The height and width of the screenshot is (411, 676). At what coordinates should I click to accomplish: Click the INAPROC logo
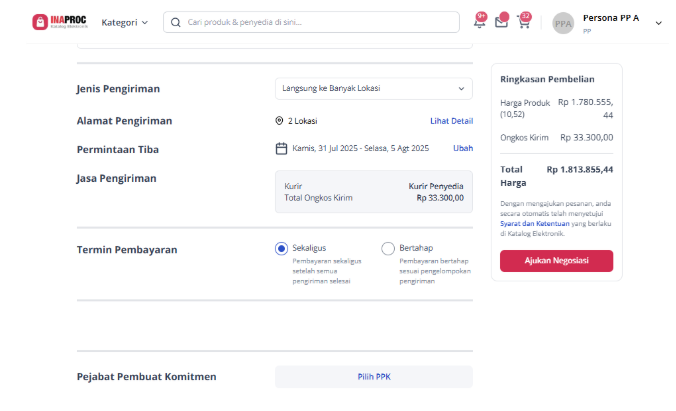[x=59, y=22]
